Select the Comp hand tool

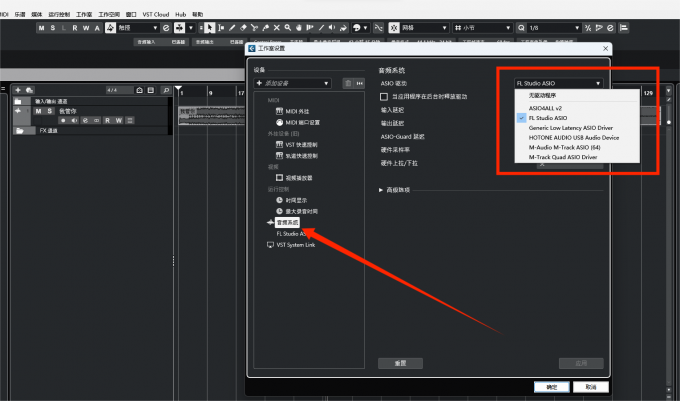point(299,28)
